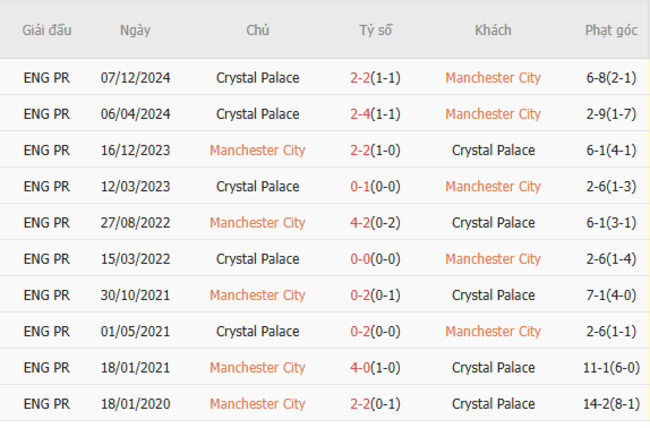Screen dimensions: 650x428
Task: Click the 0-2(0-1) score on 30/10/2021
Action: point(376,295)
